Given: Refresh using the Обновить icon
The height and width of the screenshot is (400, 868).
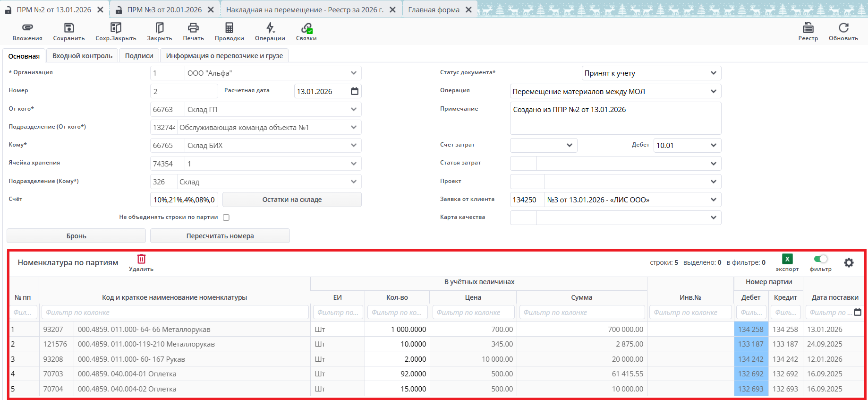Looking at the screenshot, I should [x=843, y=28].
